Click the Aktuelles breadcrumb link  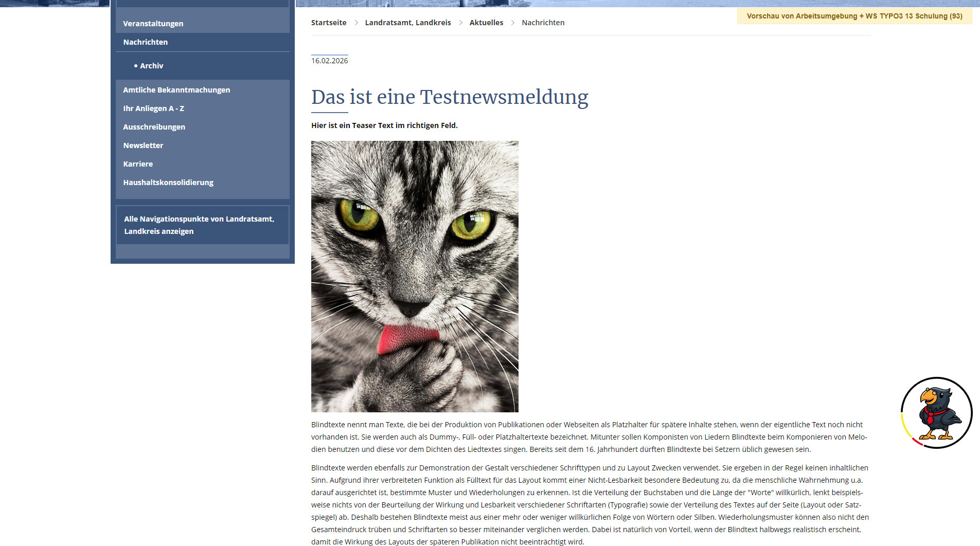pos(486,23)
